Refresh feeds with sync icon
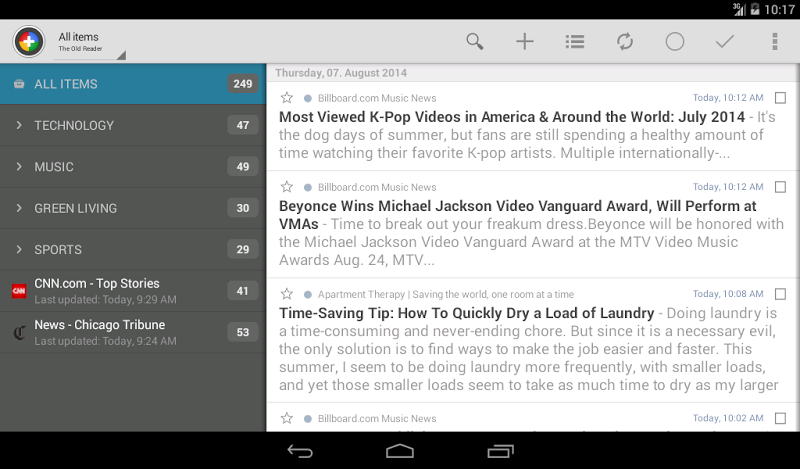The width and height of the screenshot is (800, 469). point(625,42)
